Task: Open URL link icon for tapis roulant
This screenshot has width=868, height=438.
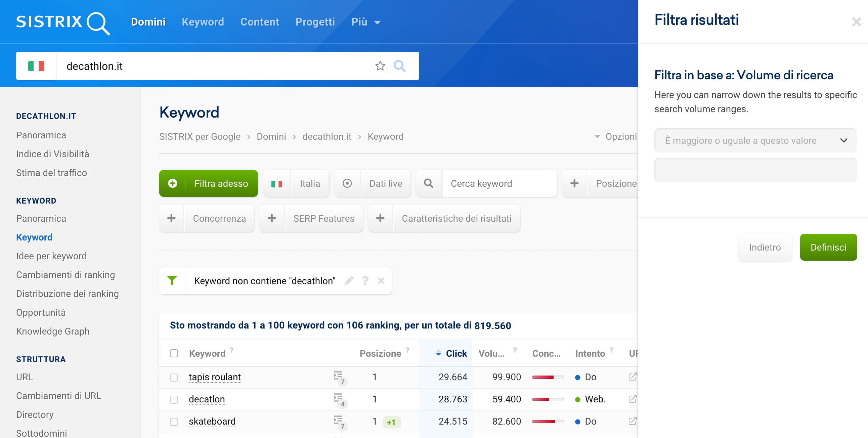Action: [632, 377]
